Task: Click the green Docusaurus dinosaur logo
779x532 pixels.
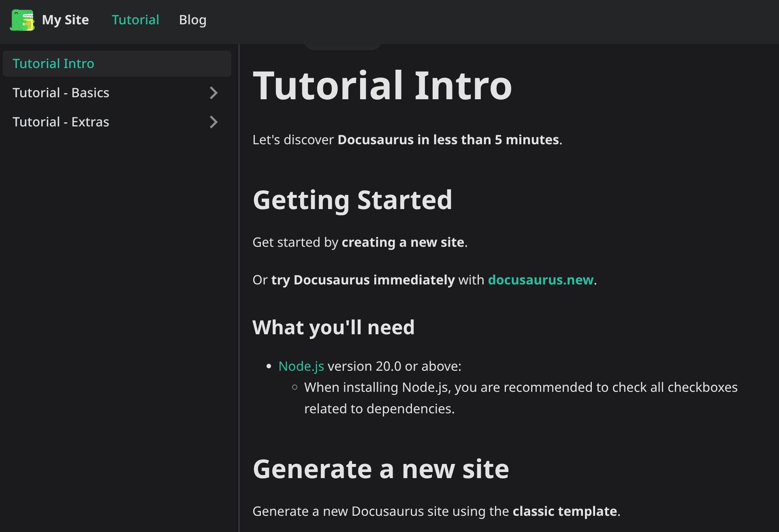Action: pyautogui.click(x=22, y=20)
